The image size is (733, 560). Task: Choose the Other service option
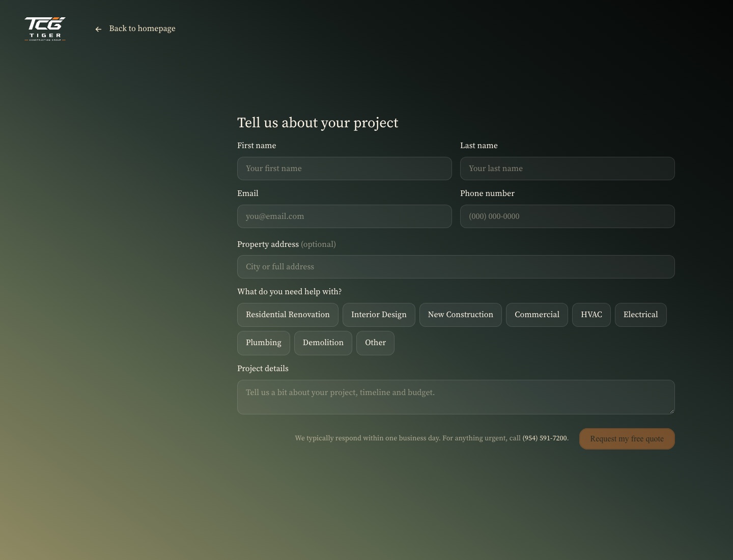(x=375, y=343)
